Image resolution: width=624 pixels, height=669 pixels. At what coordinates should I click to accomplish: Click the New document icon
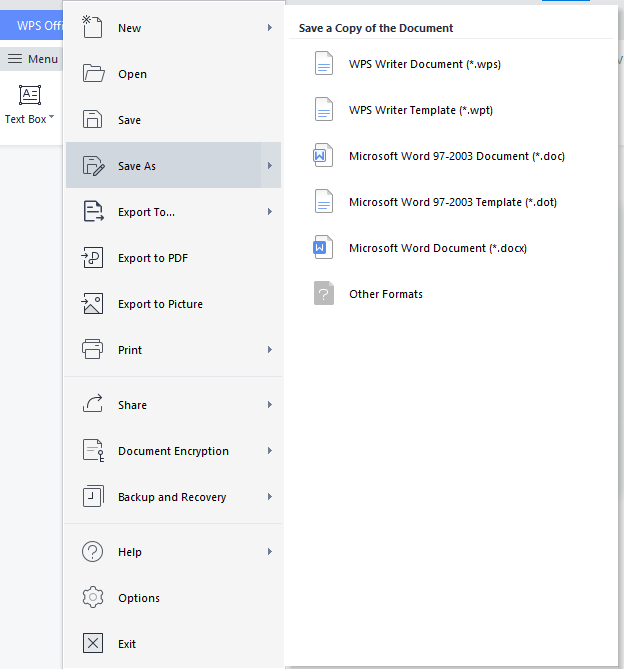92,28
